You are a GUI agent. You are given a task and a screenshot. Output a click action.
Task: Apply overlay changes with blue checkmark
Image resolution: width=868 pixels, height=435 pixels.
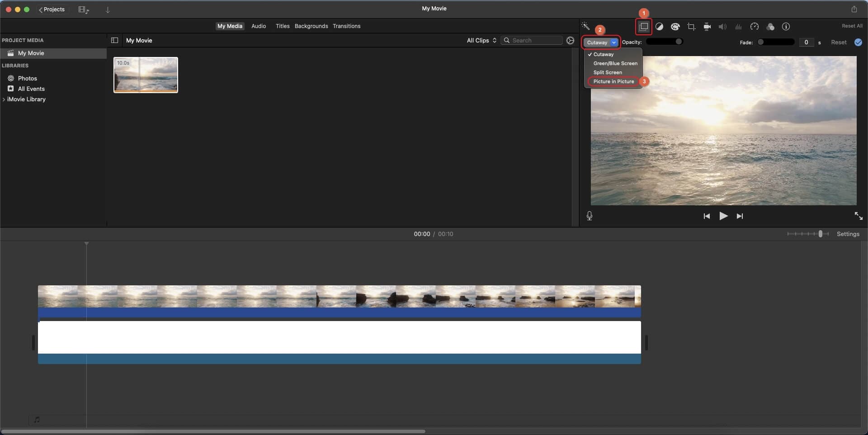[x=858, y=42]
